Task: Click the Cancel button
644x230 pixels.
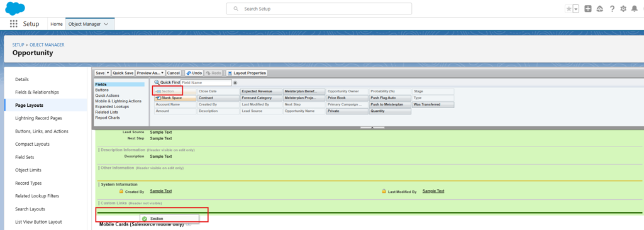Action: (x=174, y=73)
